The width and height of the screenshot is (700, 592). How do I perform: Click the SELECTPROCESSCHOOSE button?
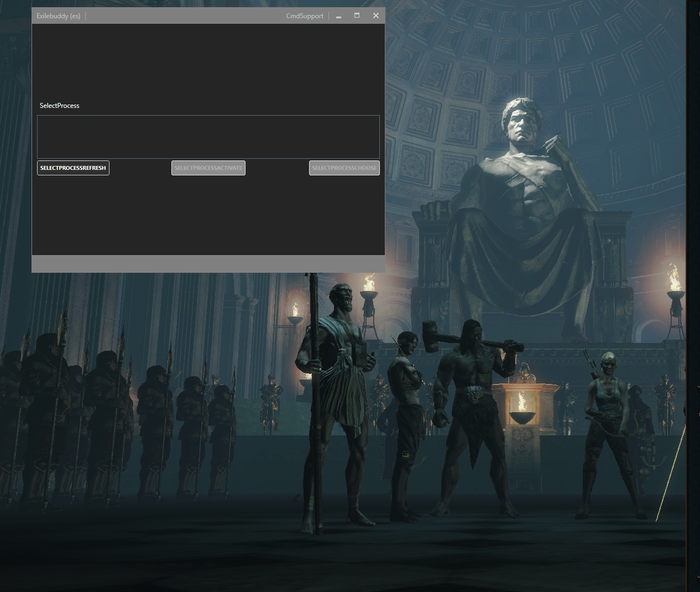tap(344, 168)
